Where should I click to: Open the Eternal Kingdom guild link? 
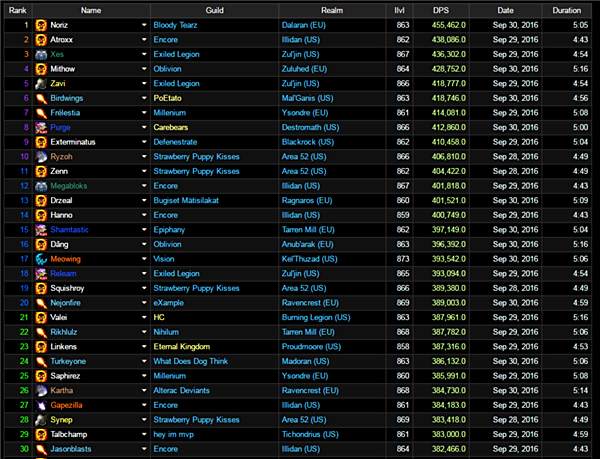(x=182, y=347)
